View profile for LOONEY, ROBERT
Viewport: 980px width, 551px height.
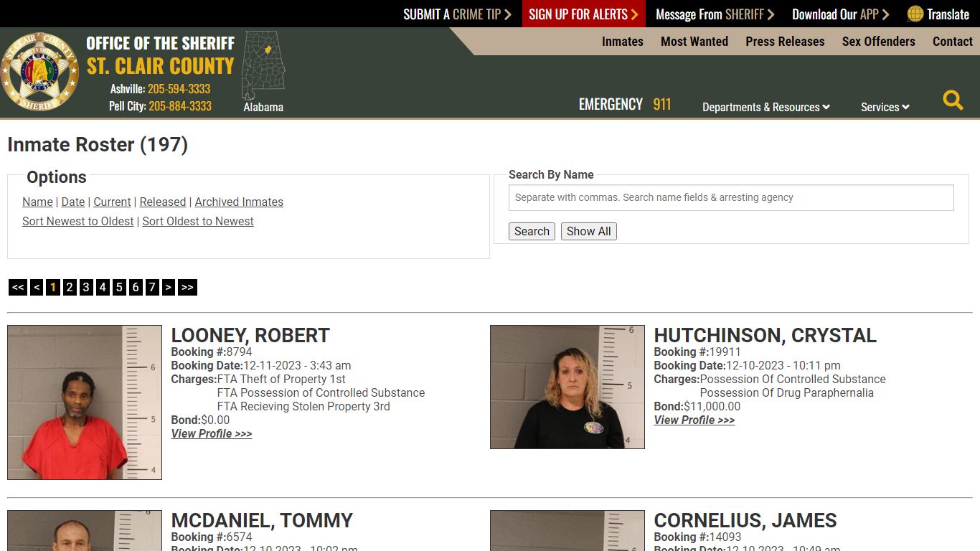(212, 433)
